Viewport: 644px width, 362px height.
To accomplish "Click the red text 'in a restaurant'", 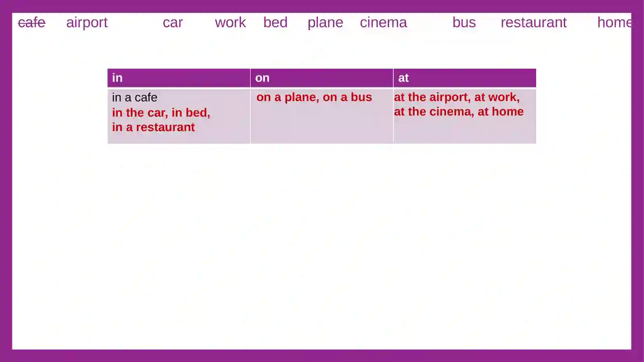I will coord(153,127).
